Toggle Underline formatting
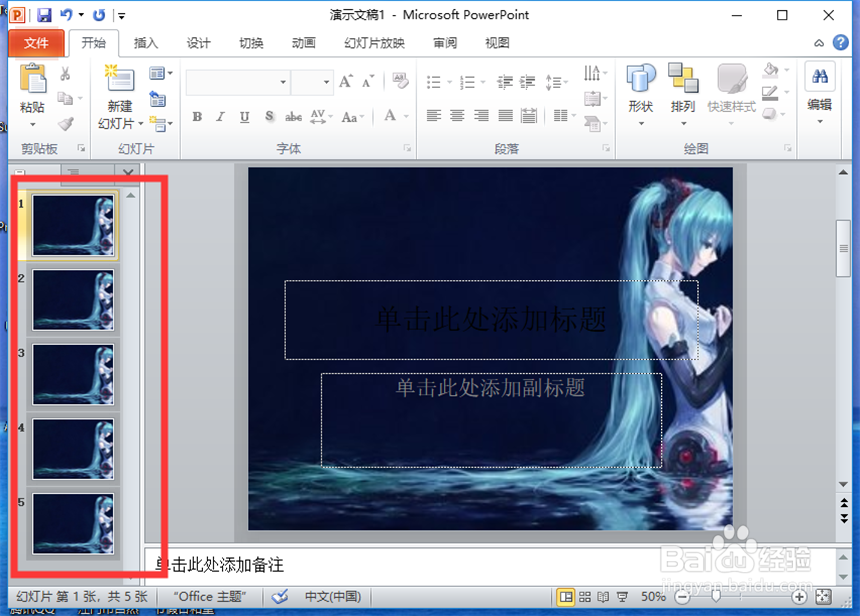This screenshot has width=860, height=616. point(245,116)
